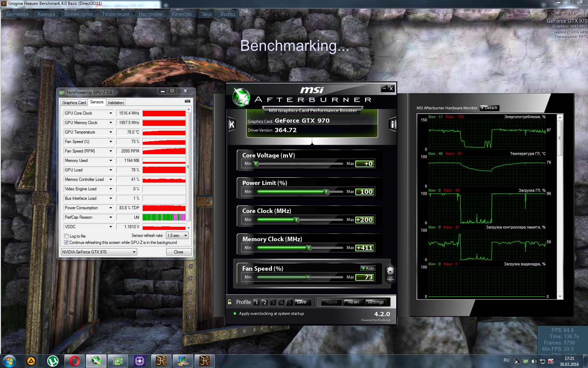The width and height of the screenshot is (588, 368).
Task: Open the MSI Afterburner taskbar icon
Action: [96, 361]
